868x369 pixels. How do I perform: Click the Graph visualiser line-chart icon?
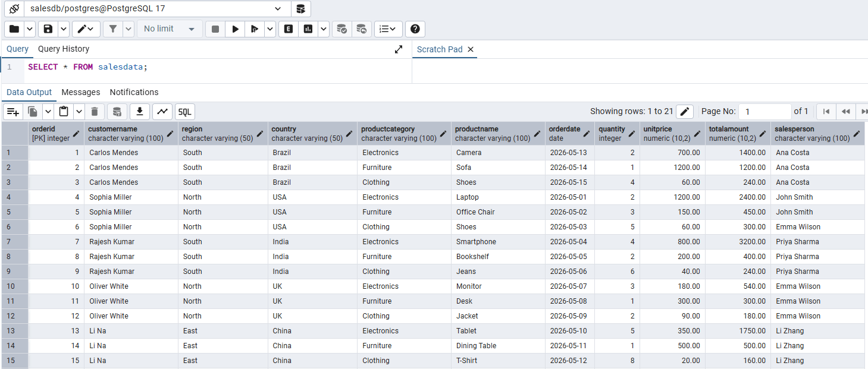[x=162, y=111]
